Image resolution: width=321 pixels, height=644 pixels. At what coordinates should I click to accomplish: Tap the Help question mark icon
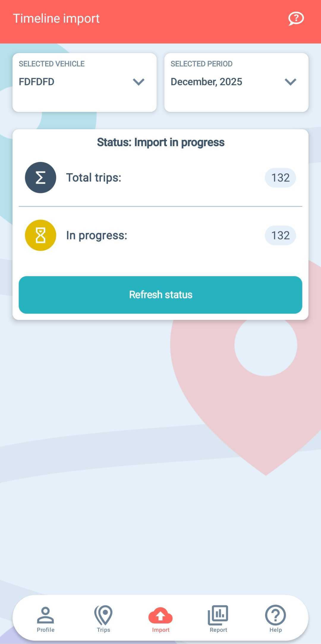tap(275, 615)
